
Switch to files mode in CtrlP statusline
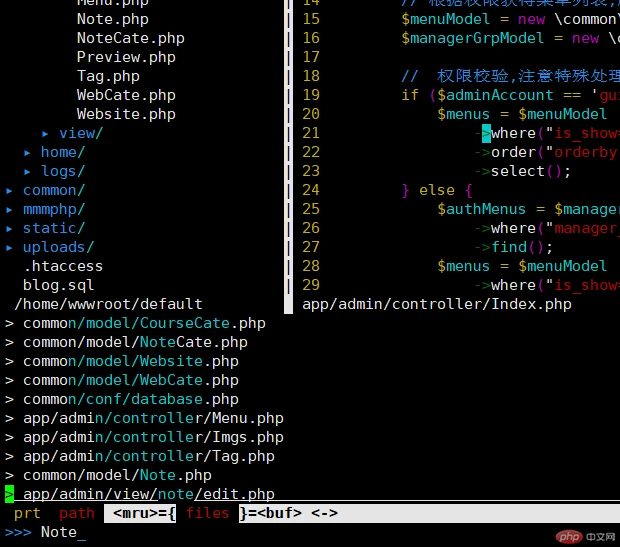click(207, 513)
